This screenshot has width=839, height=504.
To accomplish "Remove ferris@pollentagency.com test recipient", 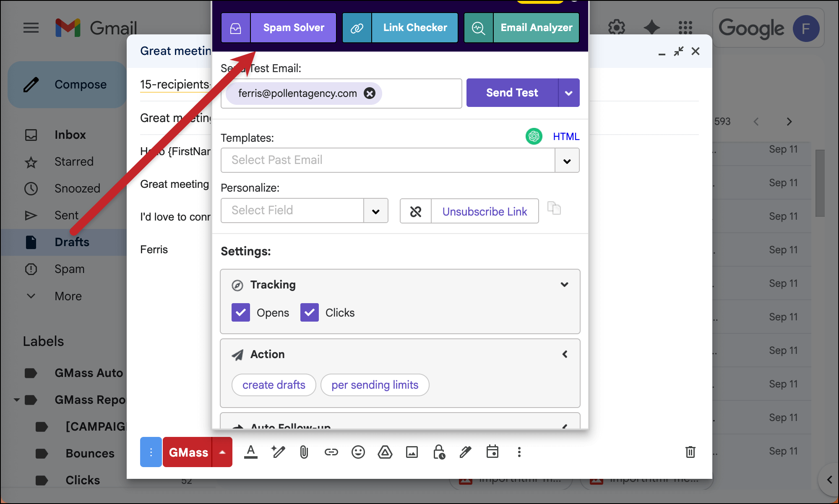I will (x=370, y=93).
